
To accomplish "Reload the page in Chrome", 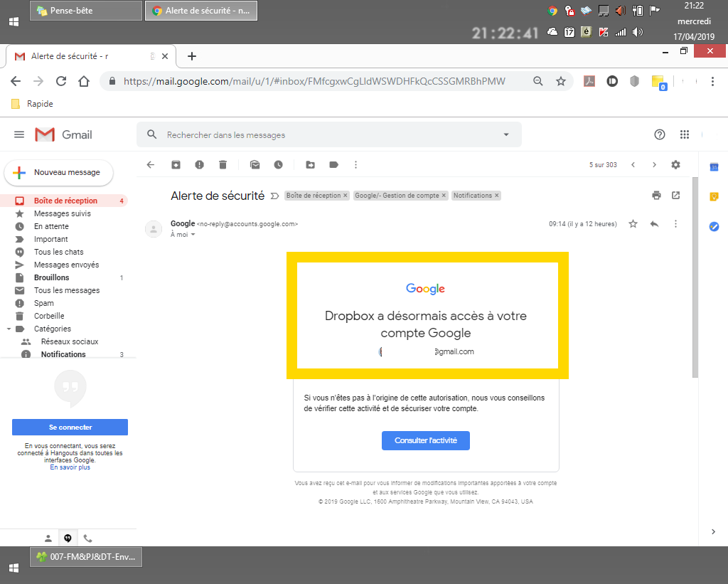I will pos(61,81).
